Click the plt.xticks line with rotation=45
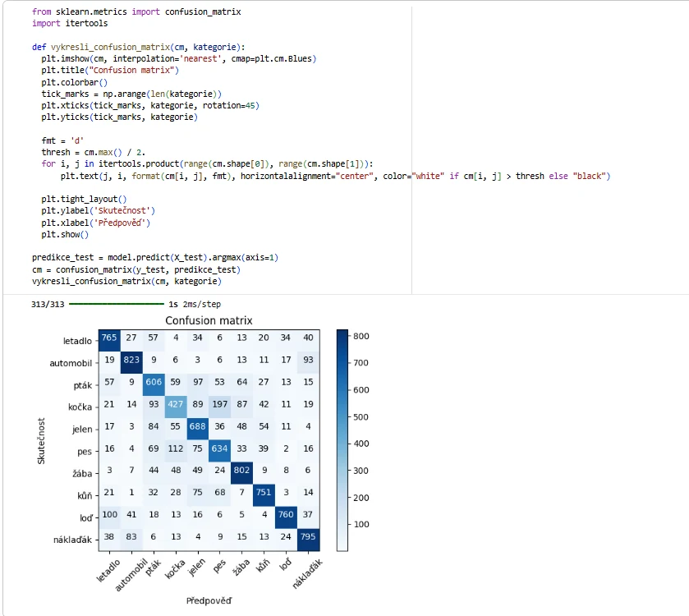This screenshot has height=616, width=689. click(150, 105)
